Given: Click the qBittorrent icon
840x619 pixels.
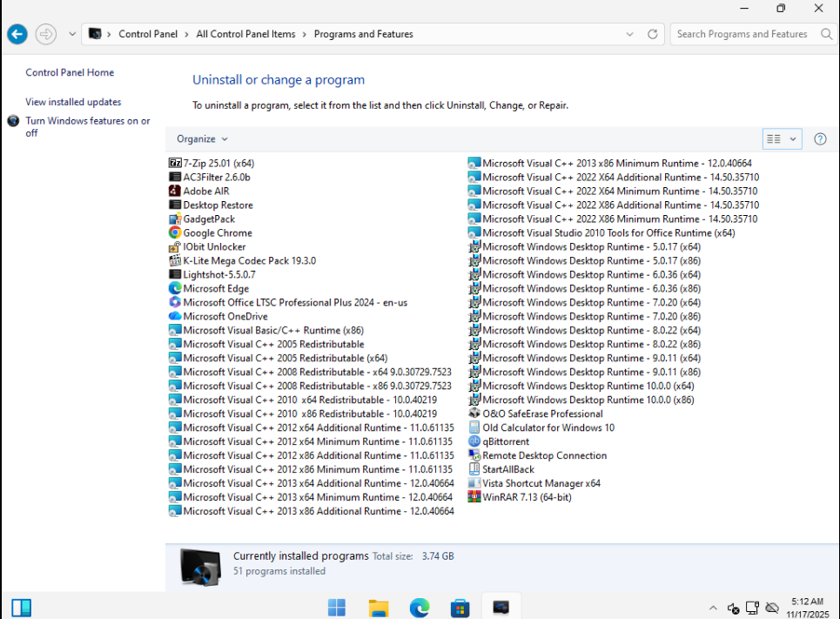Looking at the screenshot, I should tap(474, 441).
